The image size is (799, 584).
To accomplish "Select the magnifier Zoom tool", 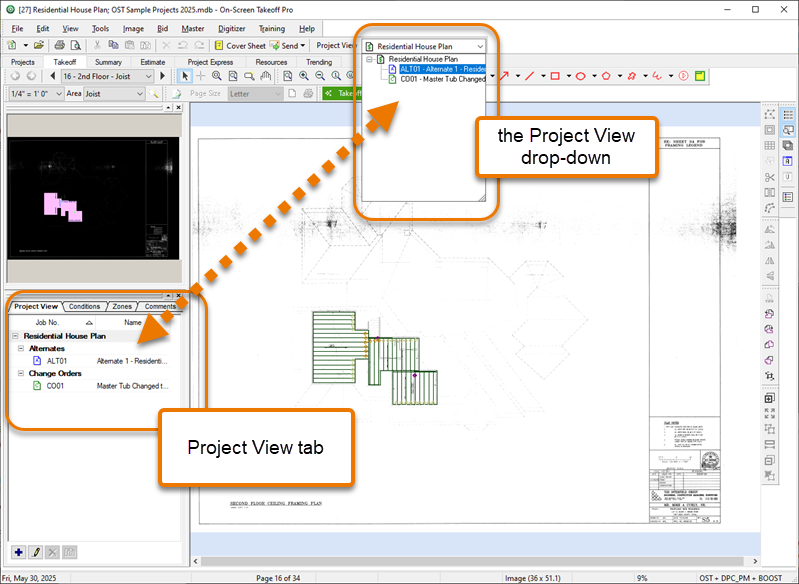I will (x=217, y=76).
